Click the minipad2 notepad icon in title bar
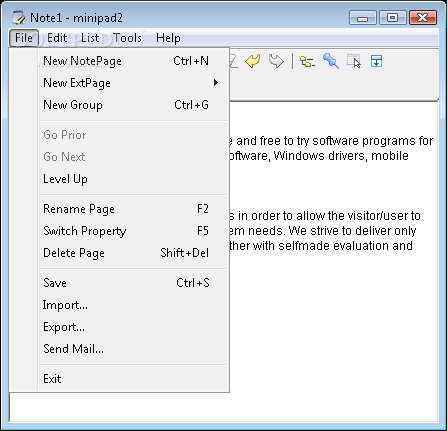The height and width of the screenshot is (431, 447). [x=19, y=18]
